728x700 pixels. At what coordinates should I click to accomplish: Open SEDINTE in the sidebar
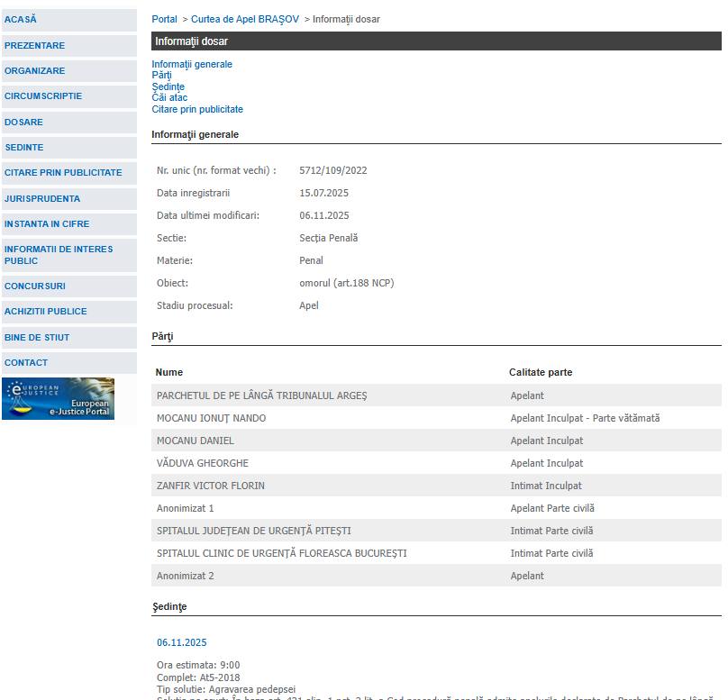point(23,147)
